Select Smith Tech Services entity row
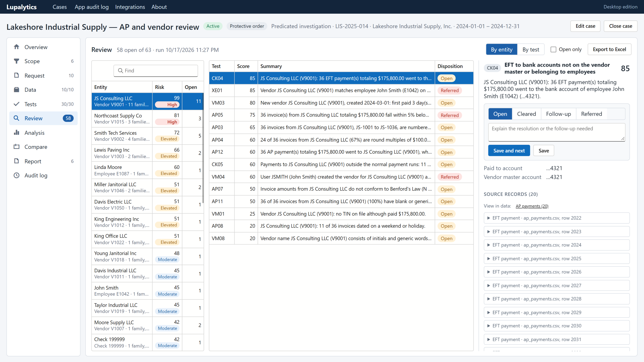Screen dimensions: 644x362 147,136
